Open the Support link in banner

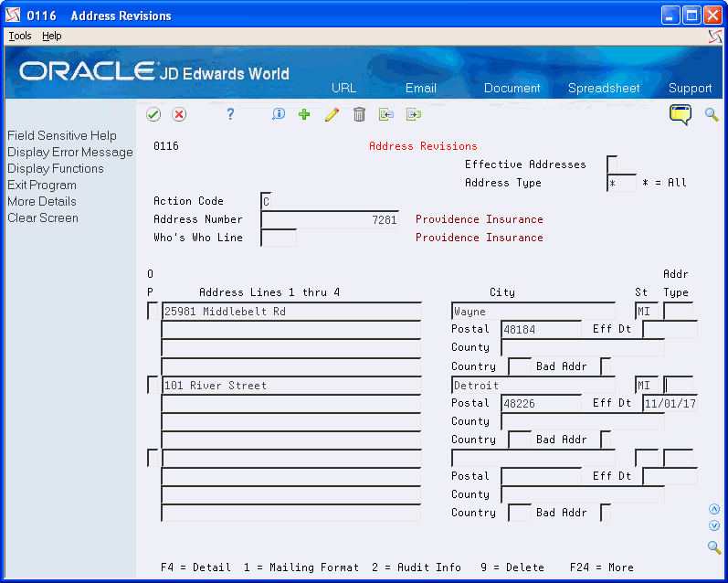pos(690,89)
